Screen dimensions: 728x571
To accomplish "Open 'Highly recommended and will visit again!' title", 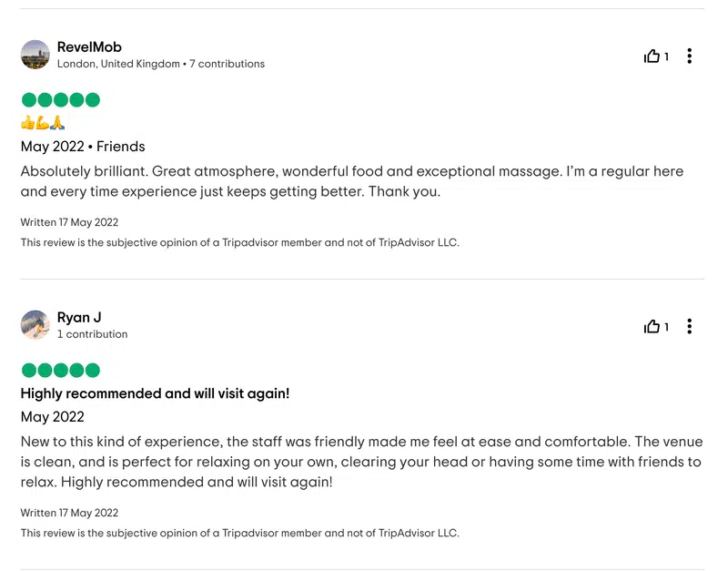I will 155,393.
